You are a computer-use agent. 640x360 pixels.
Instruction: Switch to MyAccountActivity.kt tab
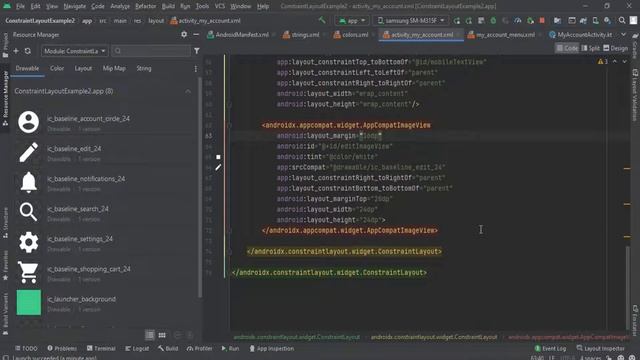[580, 35]
